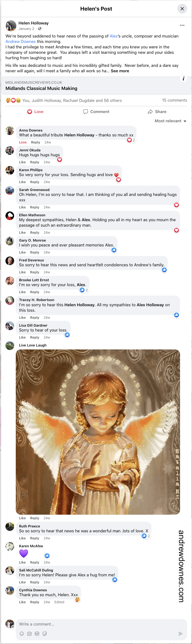Open the Andrew Downes profile link
Image resolution: width=192 pixels, height=644 pixels.
coord(20,41)
